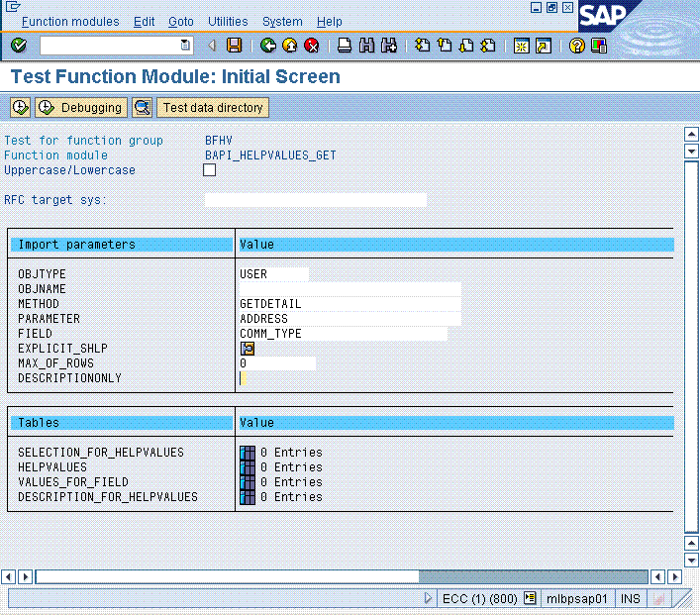Open HELPVALUES table entries icon

point(248,467)
